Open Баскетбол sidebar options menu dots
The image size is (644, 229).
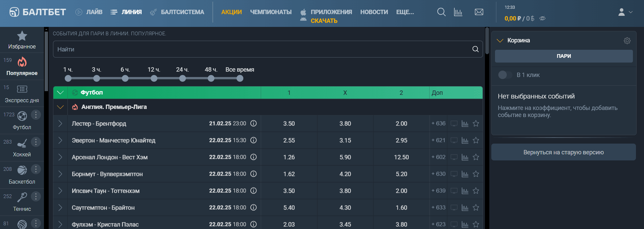point(36,169)
